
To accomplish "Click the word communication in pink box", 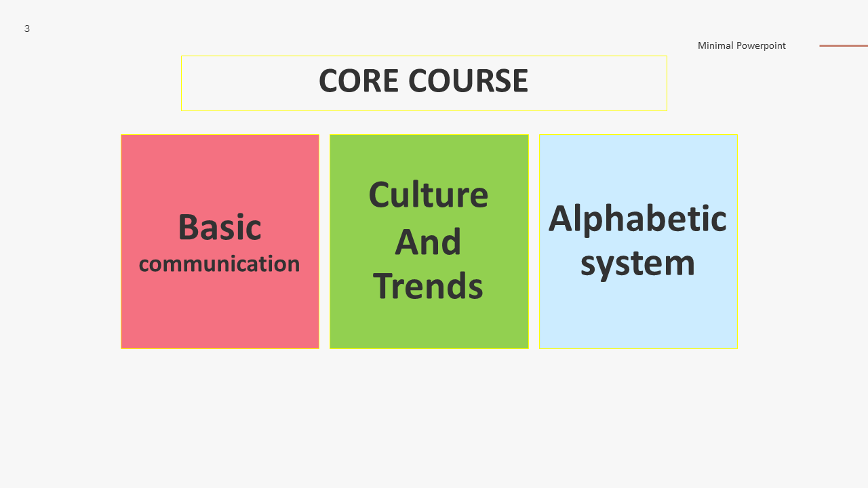I will (x=220, y=263).
